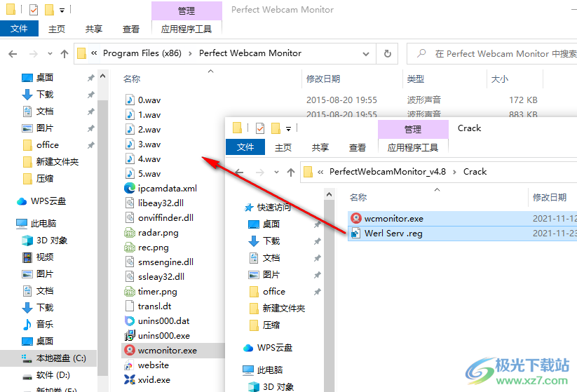
Task: Open the 主页 tab in Perfect Webcam Monitor window
Action: [57, 29]
